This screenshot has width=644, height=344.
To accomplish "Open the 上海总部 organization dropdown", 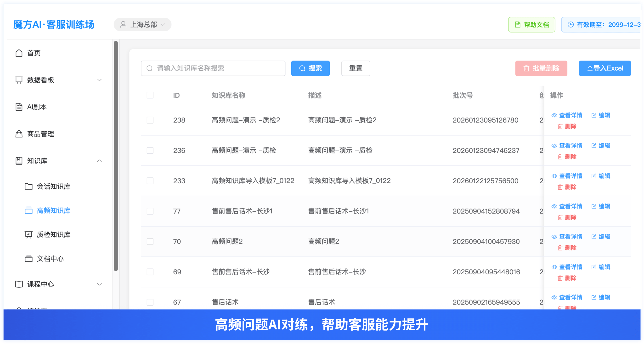I will tap(142, 24).
